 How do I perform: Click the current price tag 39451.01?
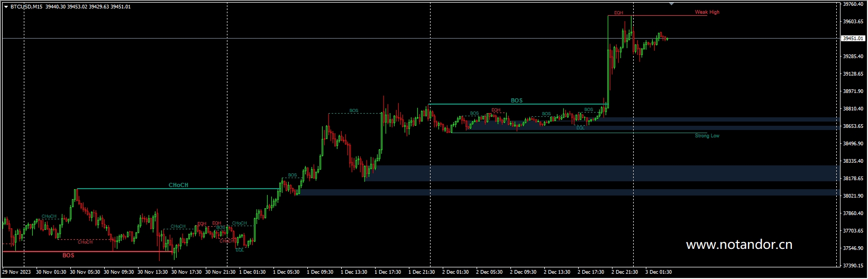(x=853, y=39)
